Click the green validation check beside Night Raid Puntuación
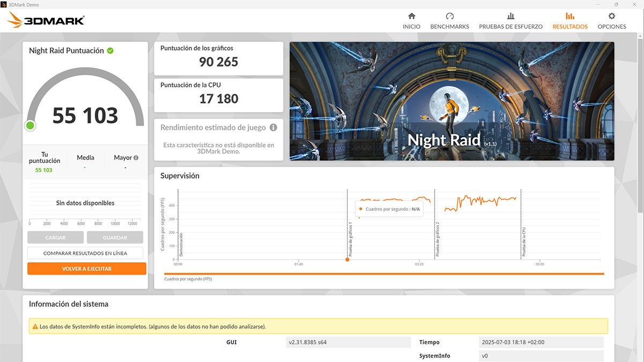 point(110,50)
